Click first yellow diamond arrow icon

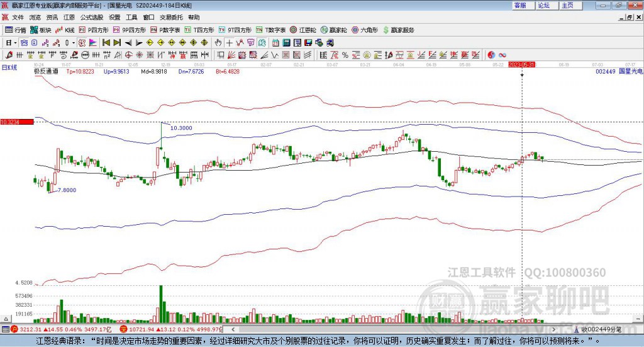coord(150,43)
